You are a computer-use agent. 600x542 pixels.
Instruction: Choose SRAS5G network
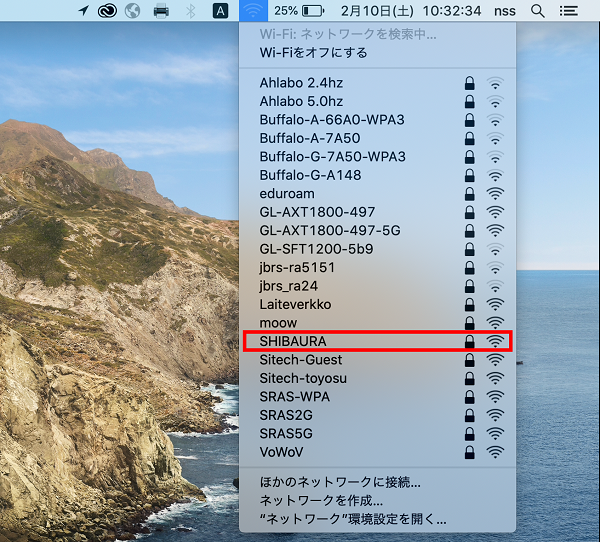(378, 434)
